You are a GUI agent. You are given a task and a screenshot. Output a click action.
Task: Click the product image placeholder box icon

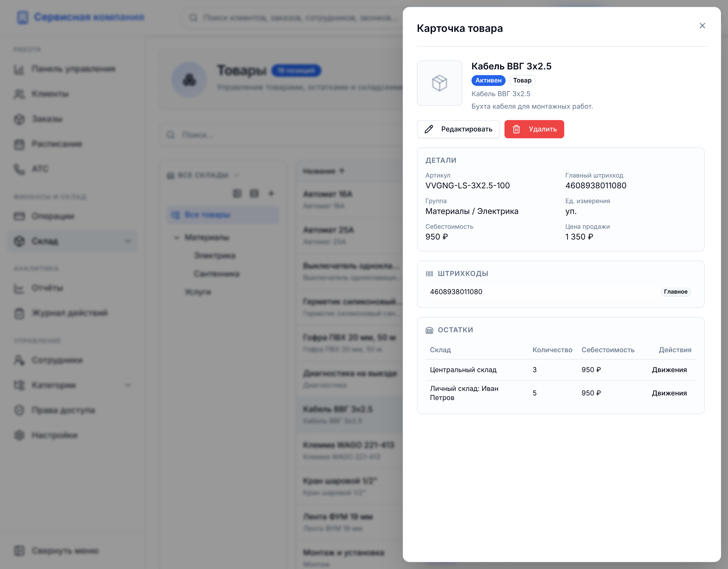click(439, 83)
